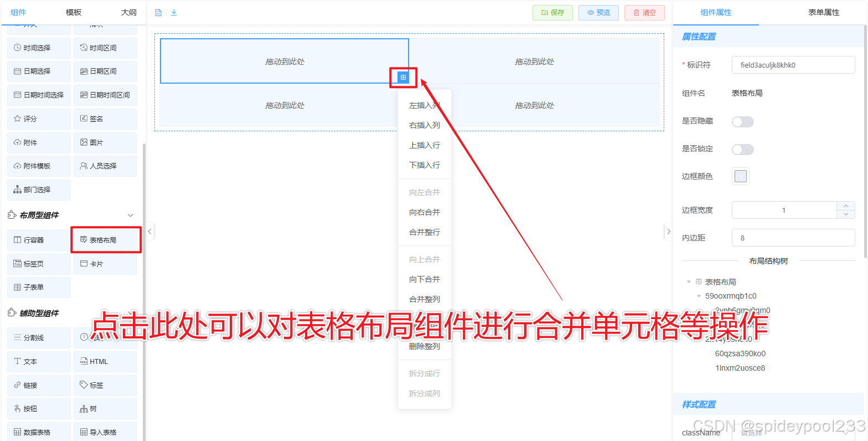Click the 清空 clear button

pos(644,13)
